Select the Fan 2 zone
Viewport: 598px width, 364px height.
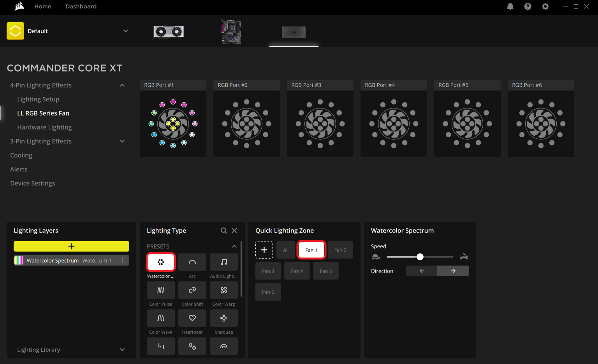click(x=340, y=250)
